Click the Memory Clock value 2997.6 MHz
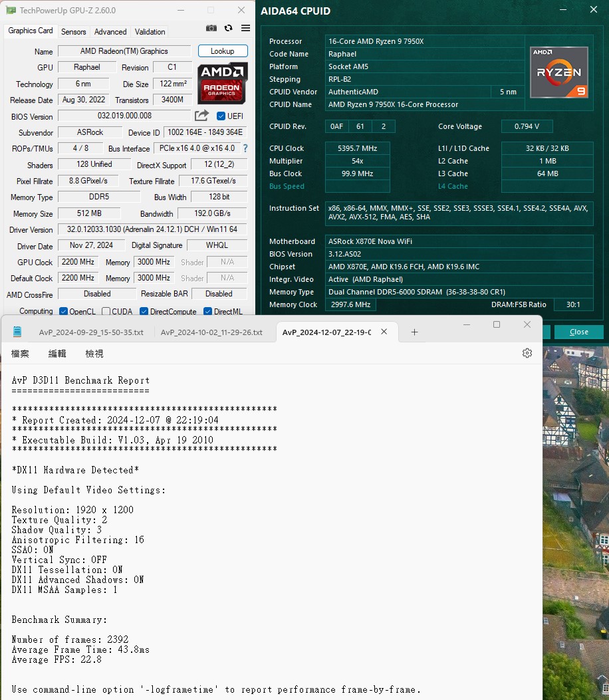Viewport: 609px width, 700px height. tap(350, 304)
